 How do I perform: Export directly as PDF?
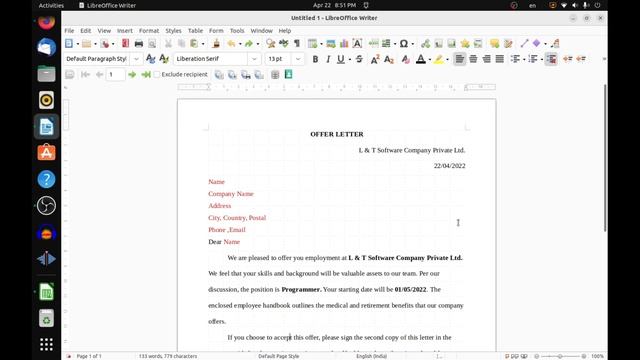click(125, 43)
